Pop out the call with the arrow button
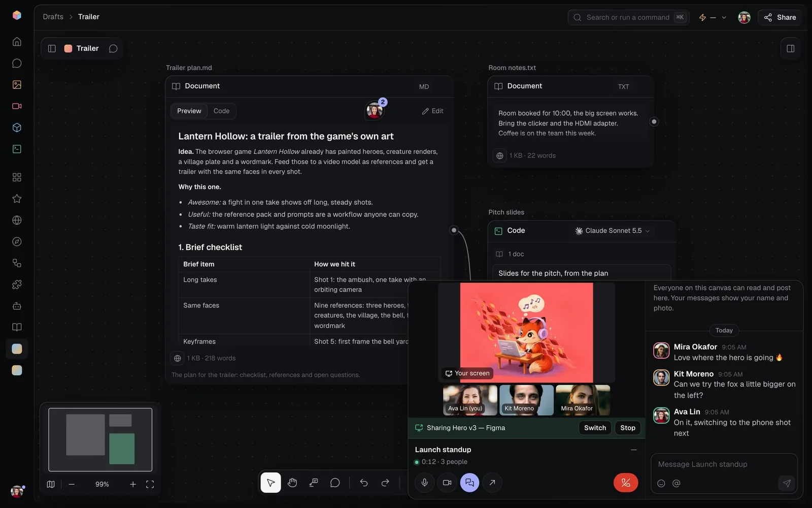 (492, 483)
